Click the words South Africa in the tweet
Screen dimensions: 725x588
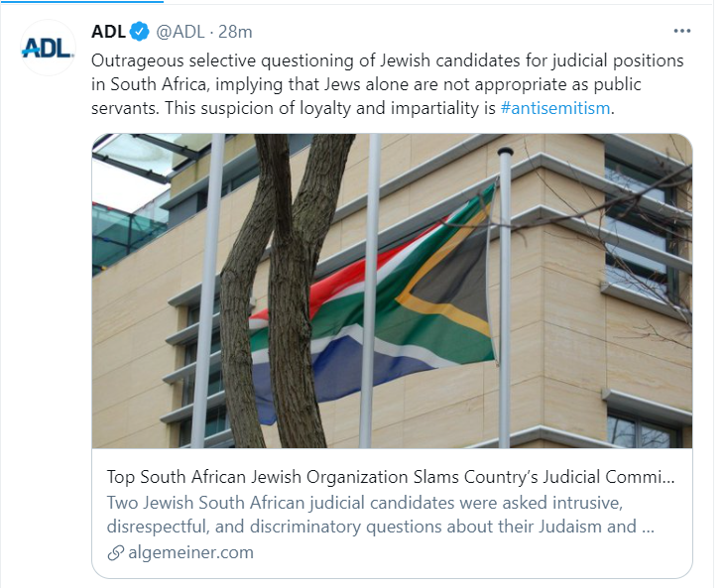[x=158, y=84]
